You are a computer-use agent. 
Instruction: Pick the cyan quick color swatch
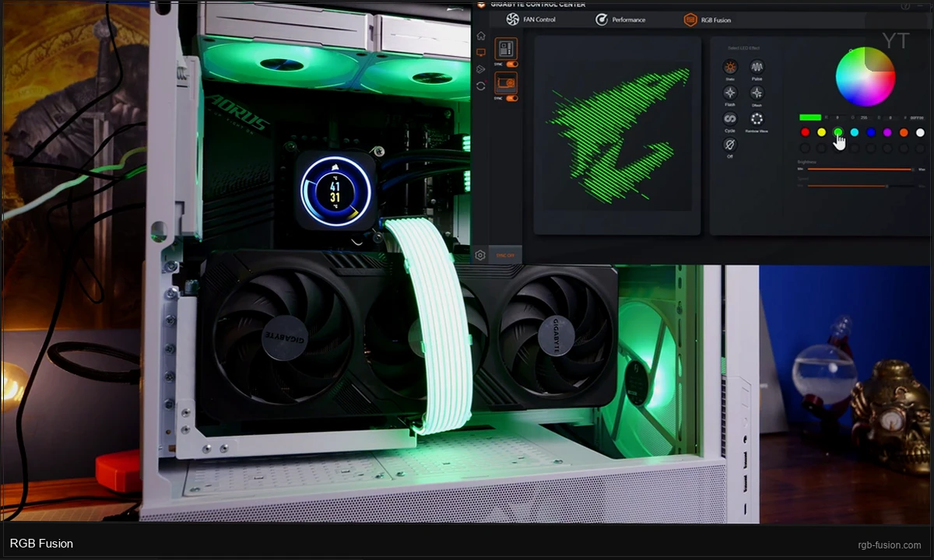click(854, 132)
